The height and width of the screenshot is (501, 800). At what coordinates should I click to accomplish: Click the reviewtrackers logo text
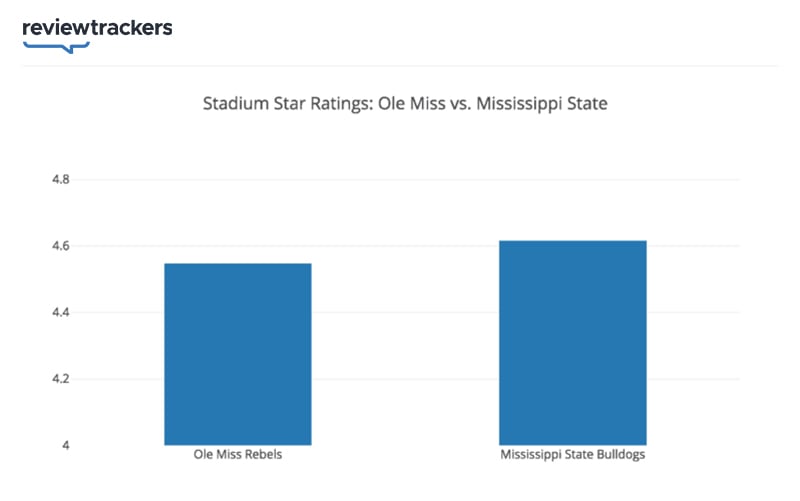click(97, 28)
